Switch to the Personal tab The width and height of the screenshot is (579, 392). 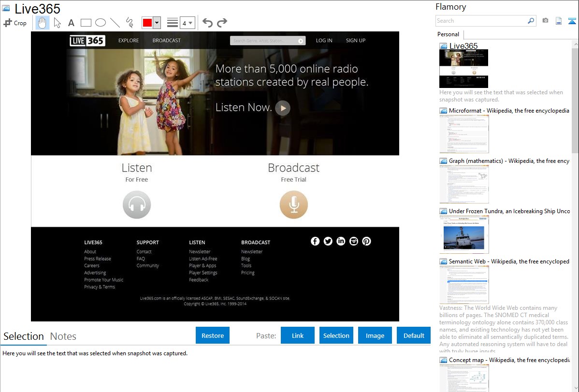tap(449, 34)
